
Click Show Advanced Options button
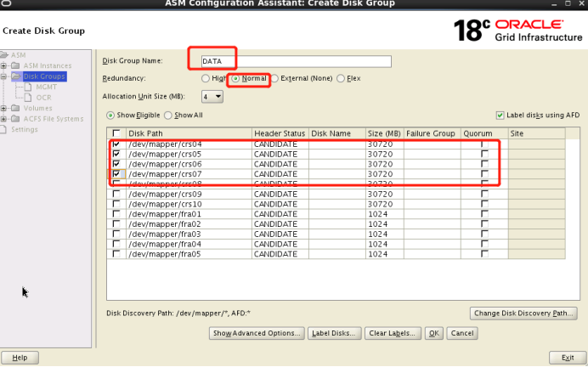point(257,333)
